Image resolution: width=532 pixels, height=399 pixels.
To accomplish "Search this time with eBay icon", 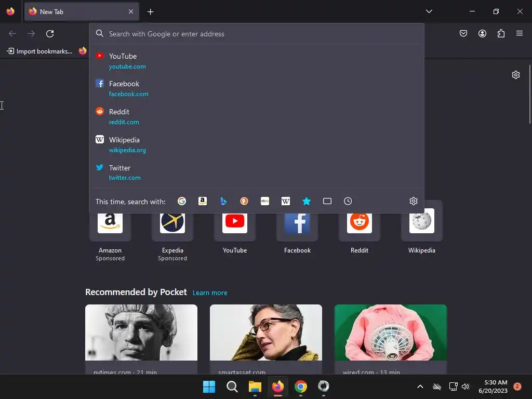I will point(265,201).
